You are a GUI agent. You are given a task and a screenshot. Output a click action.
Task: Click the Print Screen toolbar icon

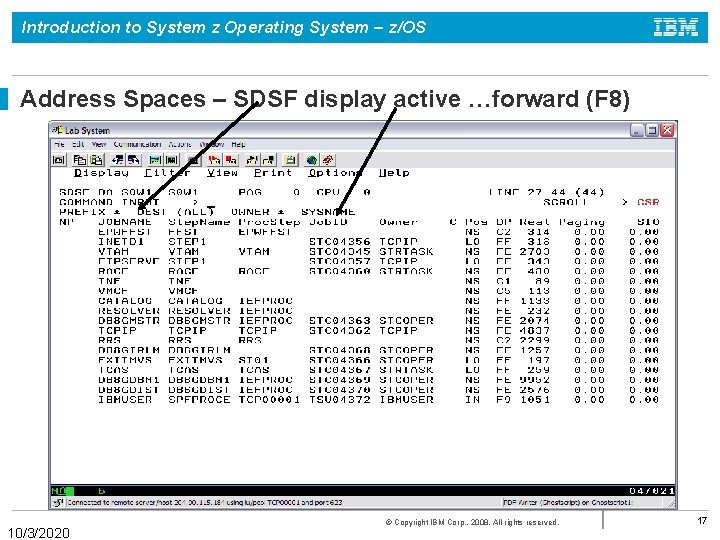(x=59, y=160)
